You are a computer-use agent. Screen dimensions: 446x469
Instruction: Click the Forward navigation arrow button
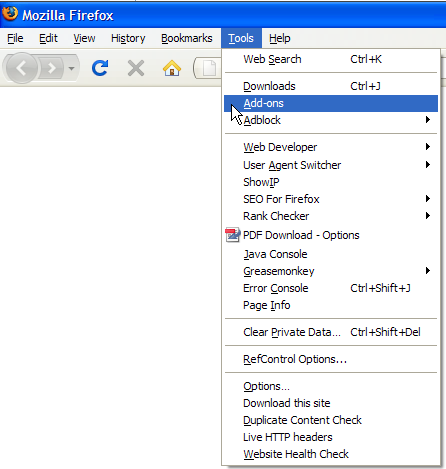click(x=52, y=68)
